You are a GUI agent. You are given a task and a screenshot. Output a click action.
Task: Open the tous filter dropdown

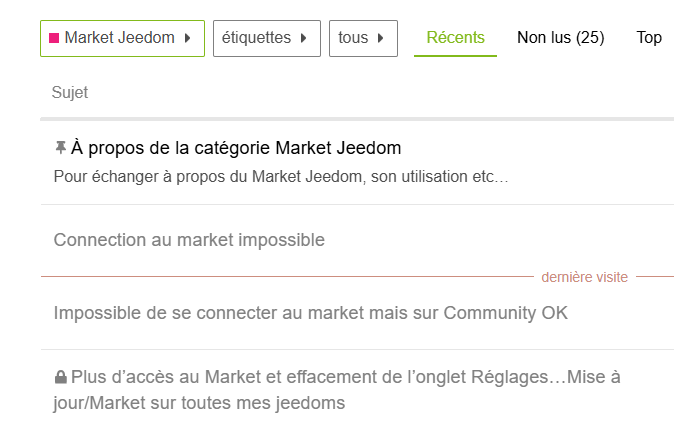tap(362, 39)
